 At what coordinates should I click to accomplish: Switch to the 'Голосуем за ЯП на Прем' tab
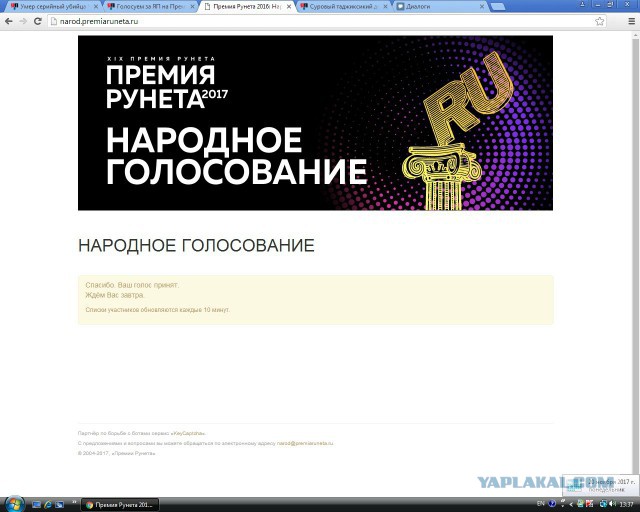[149, 7]
